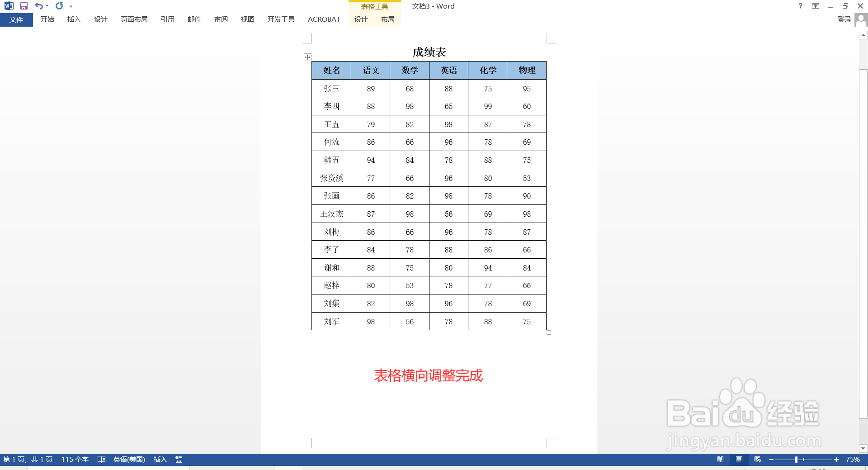Switch to Print Layout view icon
The width and height of the screenshot is (868, 470).
tap(739, 460)
